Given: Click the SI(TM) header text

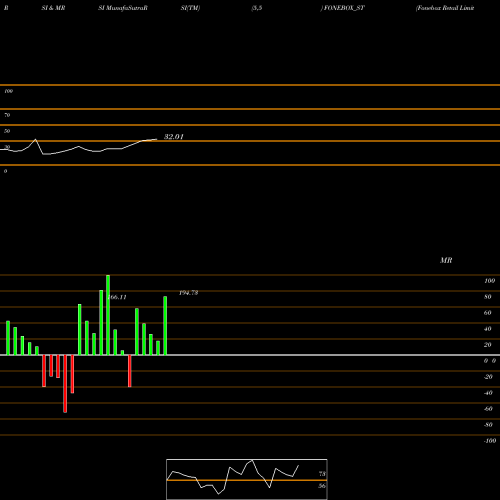Looking at the screenshot, I should click(x=190, y=8).
